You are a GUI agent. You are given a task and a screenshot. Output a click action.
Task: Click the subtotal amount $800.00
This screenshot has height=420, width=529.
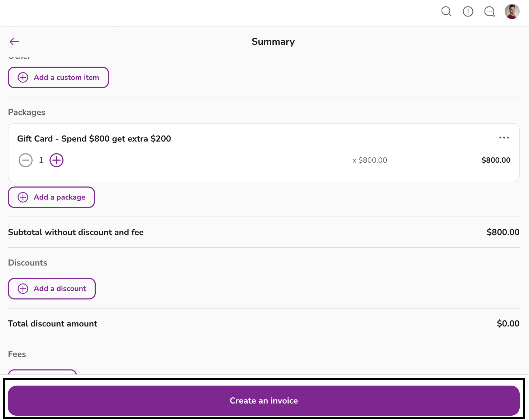pyautogui.click(x=503, y=232)
